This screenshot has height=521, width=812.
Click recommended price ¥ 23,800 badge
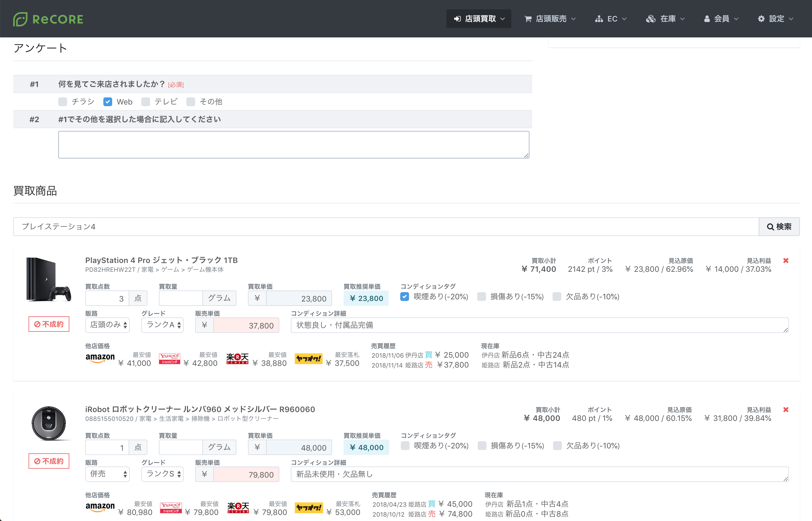click(366, 298)
